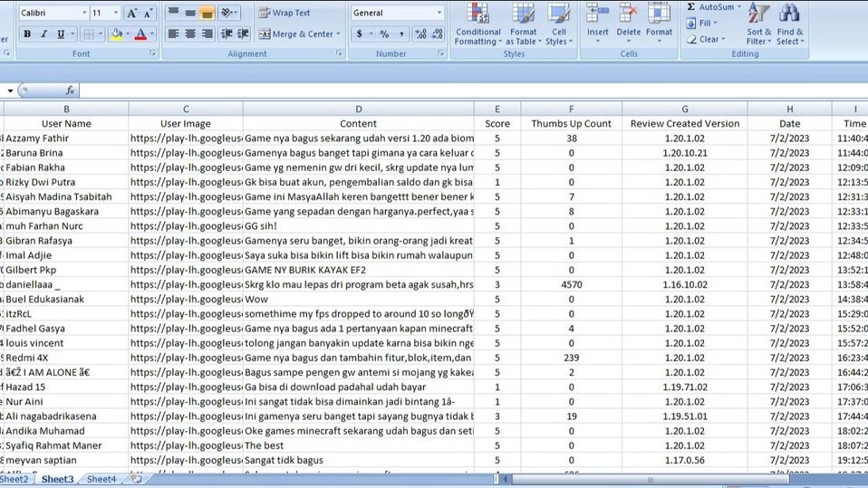Toggle Wrap Text for cells
This screenshot has height=488, width=868.
(284, 13)
